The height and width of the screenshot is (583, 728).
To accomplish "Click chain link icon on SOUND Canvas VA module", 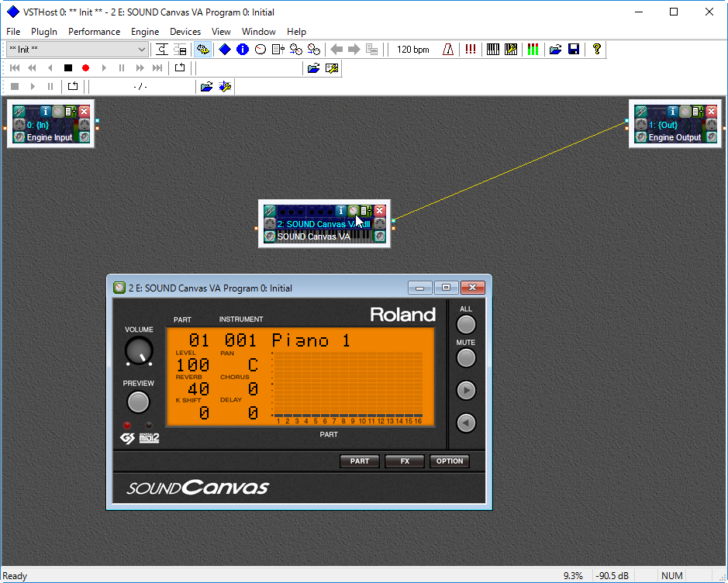I will (269, 211).
